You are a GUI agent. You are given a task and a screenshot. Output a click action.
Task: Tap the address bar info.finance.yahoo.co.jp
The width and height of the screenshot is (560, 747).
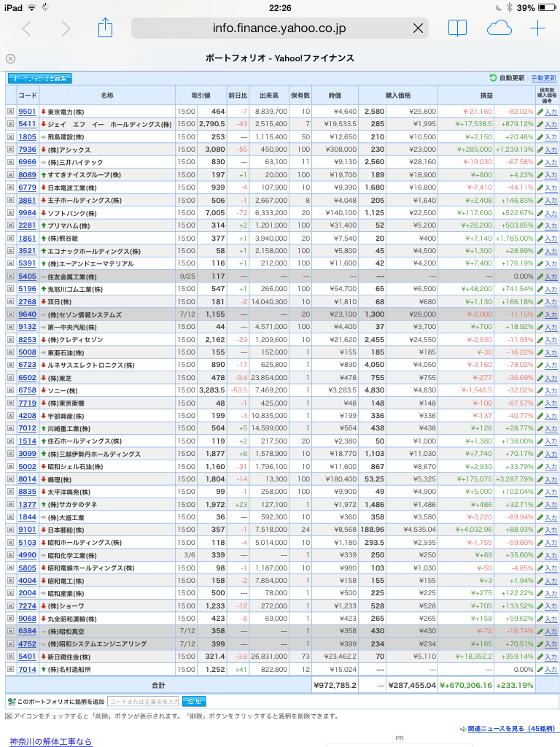279,28
